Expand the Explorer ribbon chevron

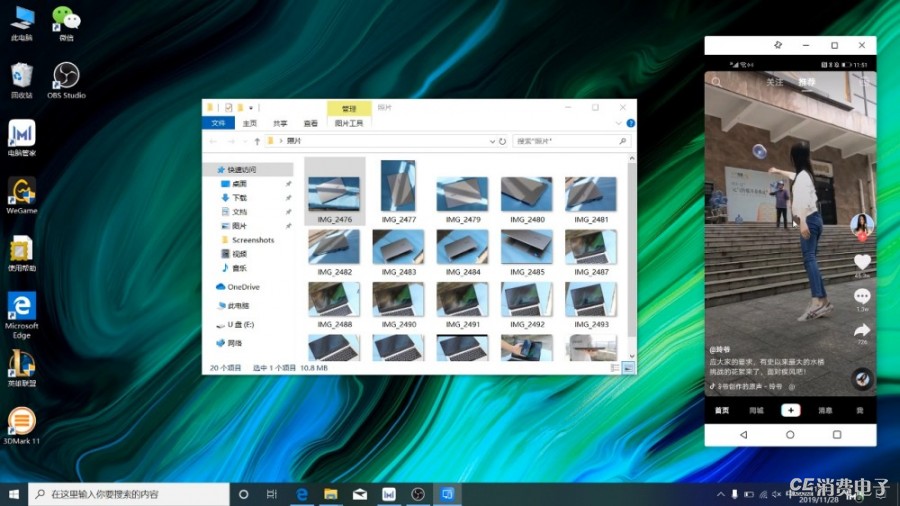(618, 123)
